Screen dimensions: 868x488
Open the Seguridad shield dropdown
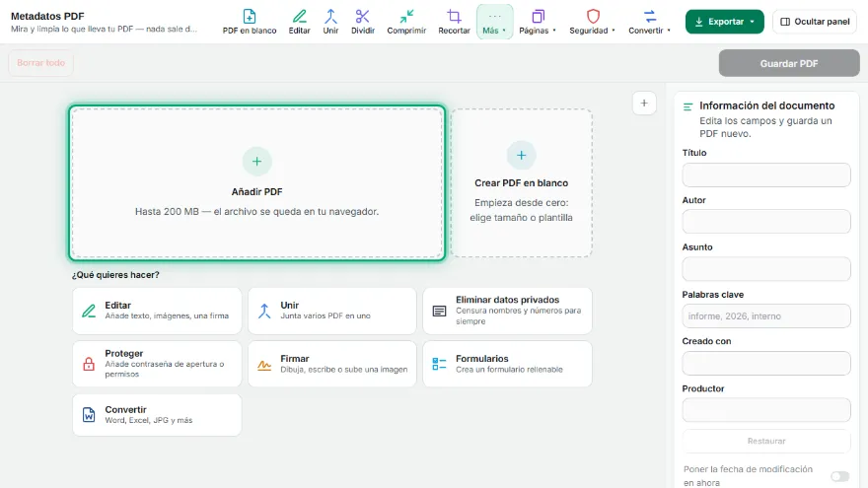coord(593,22)
